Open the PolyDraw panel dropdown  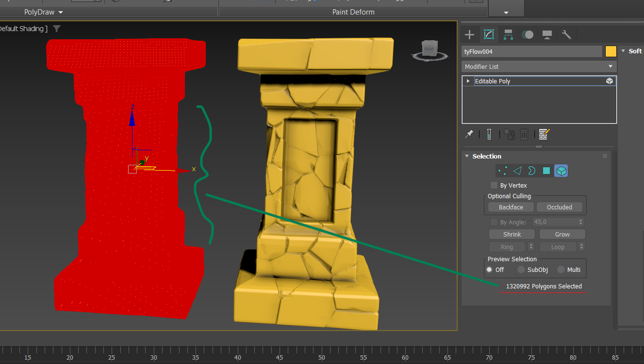(x=44, y=12)
